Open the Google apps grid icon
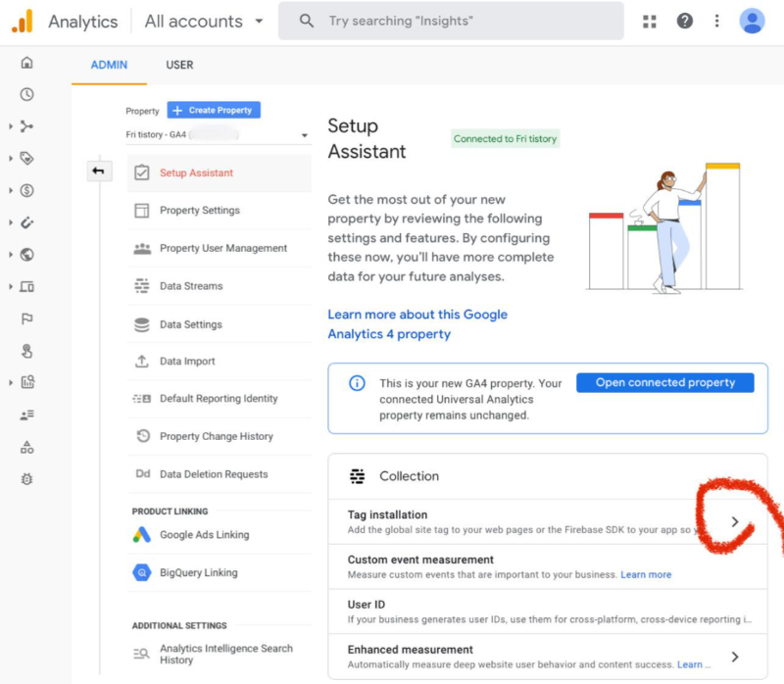 click(649, 21)
